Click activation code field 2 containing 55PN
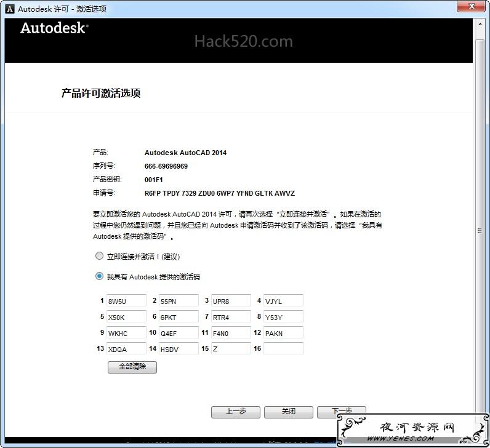 coord(179,300)
